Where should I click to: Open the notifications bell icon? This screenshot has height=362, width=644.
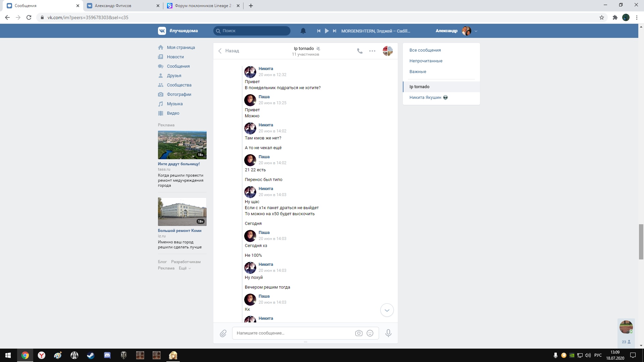point(303,31)
